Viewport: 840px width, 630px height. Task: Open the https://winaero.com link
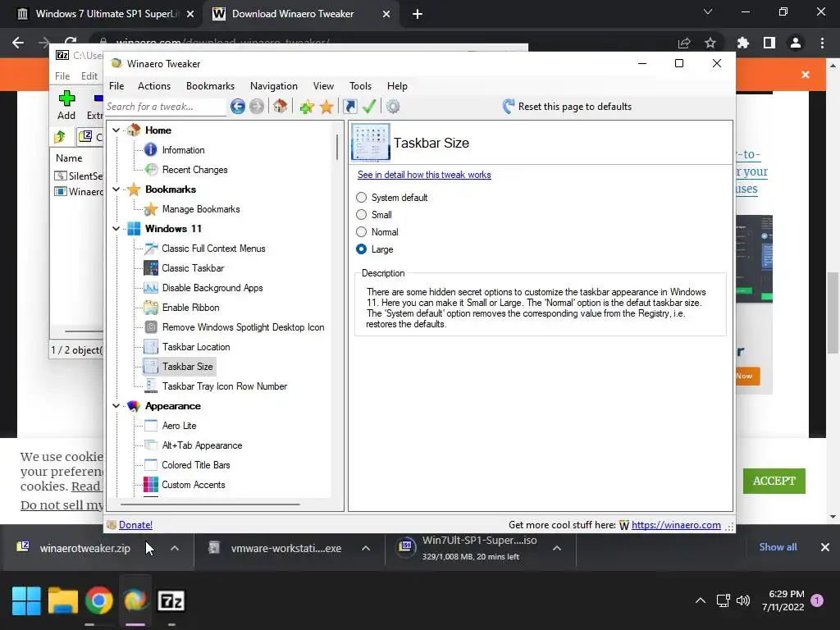coord(676,525)
